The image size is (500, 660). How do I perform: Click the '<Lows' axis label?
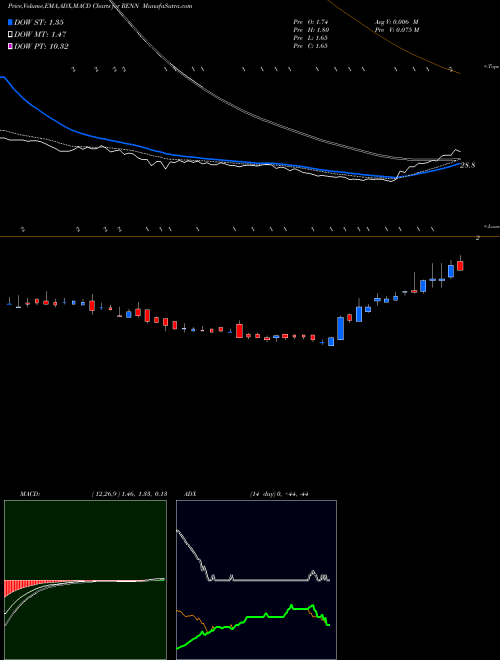pos(491,226)
